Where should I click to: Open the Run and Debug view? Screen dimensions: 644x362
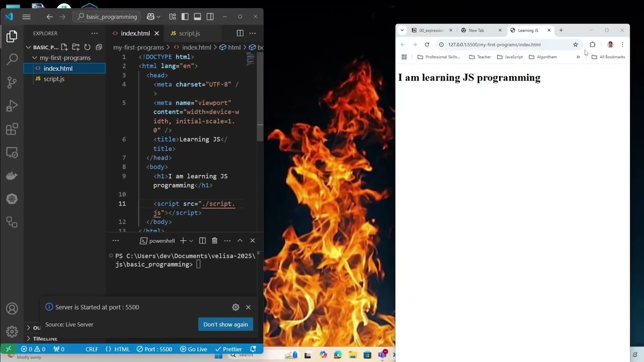tap(12, 106)
